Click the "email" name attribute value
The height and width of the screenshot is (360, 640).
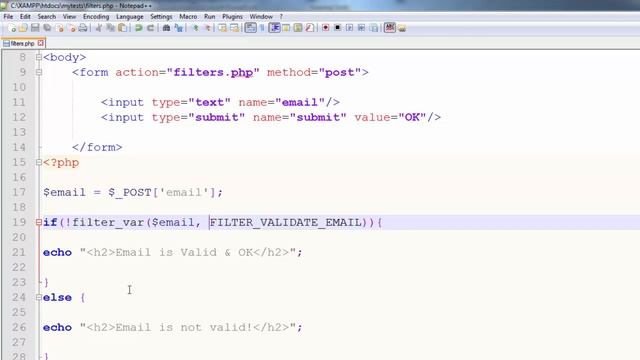click(x=300, y=102)
